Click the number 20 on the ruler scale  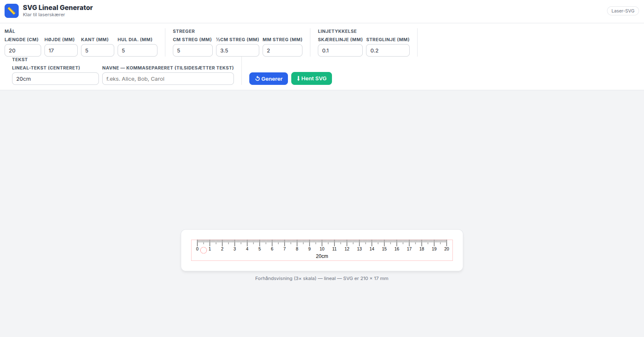(447, 249)
